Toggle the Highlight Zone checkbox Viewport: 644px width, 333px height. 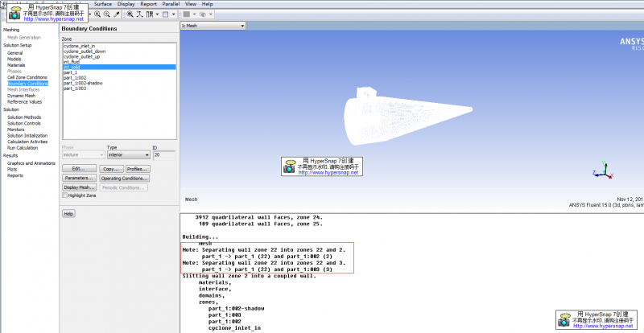pos(65,195)
